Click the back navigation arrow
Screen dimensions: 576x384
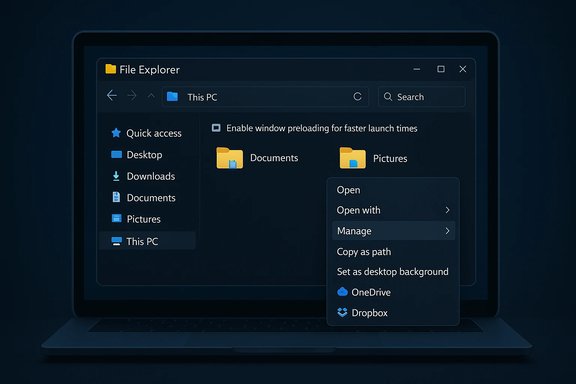[112, 96]
